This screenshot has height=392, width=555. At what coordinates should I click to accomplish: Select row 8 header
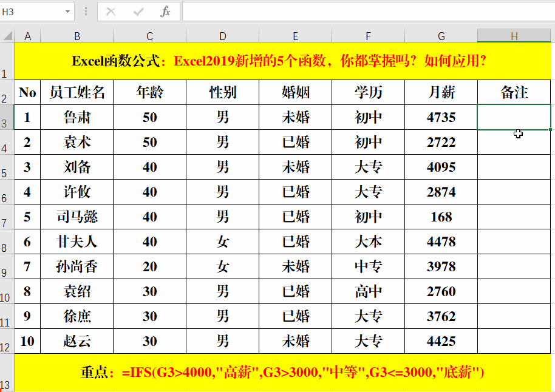(x=7, y=242)
